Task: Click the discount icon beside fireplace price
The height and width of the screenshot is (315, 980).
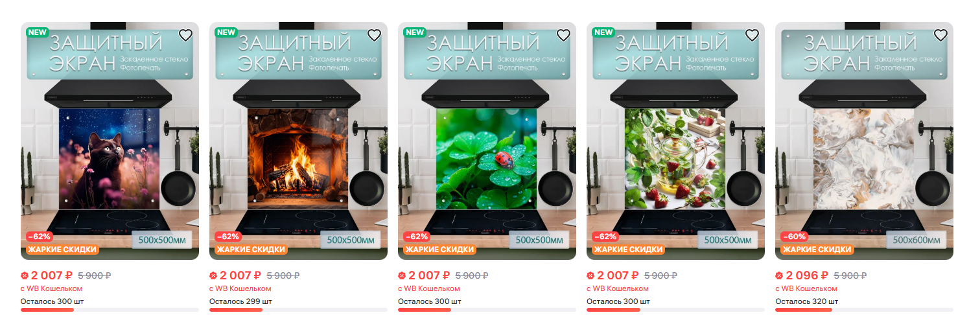Action: coord(213,275)
